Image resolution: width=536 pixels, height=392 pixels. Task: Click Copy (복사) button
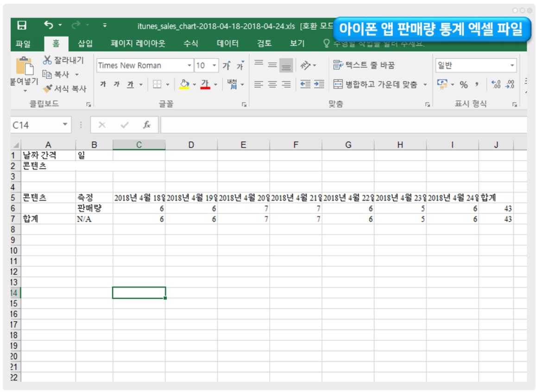pyautogui.click(x=57, y=74)
